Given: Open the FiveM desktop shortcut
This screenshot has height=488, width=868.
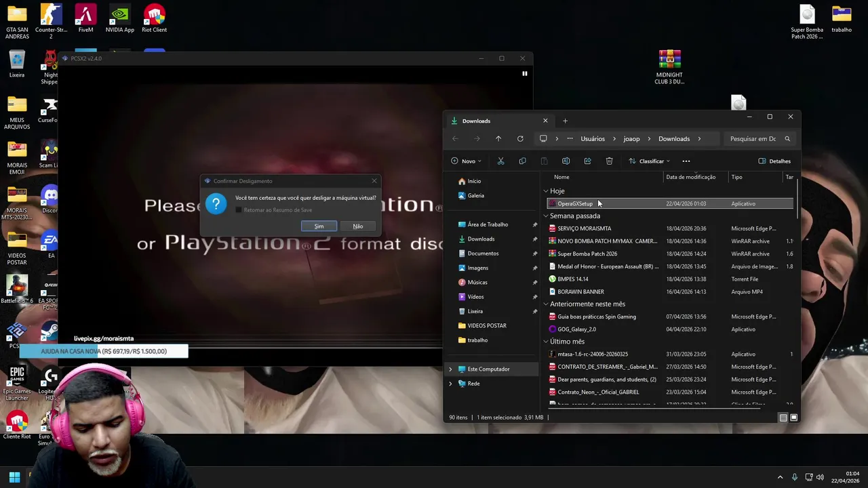Looking at the screenshot, I should click(85, 18).
